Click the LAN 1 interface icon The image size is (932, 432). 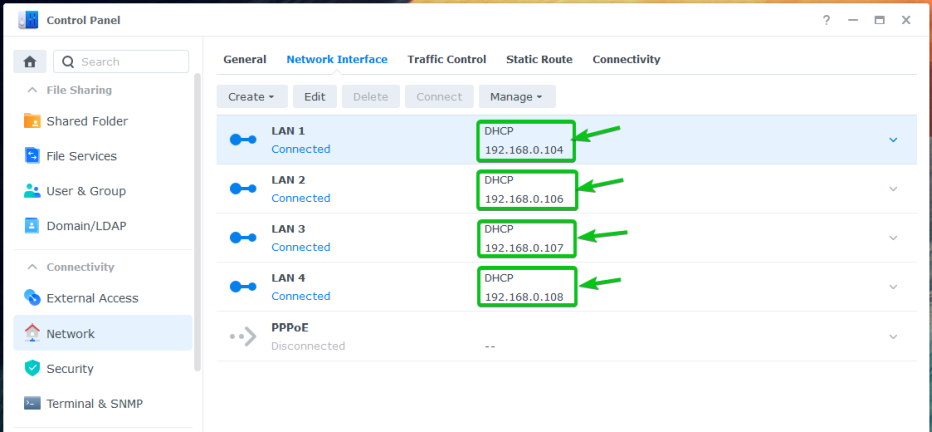pos(243,140)
